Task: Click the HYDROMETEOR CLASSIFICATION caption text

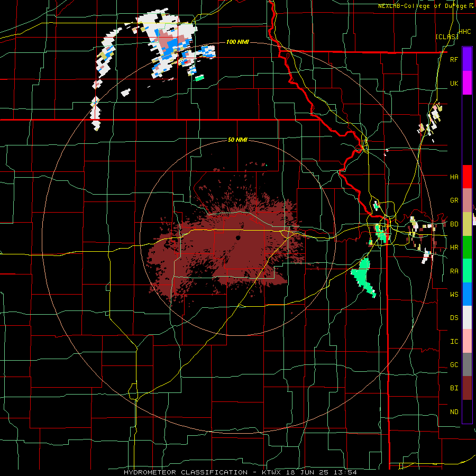Action: point(186,472)
